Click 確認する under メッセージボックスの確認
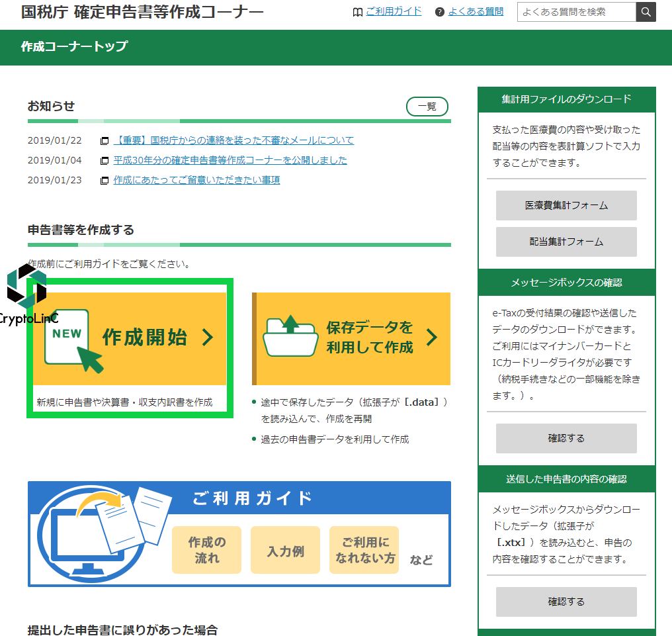This screenshot has width=672, height=636. point(566,438)
